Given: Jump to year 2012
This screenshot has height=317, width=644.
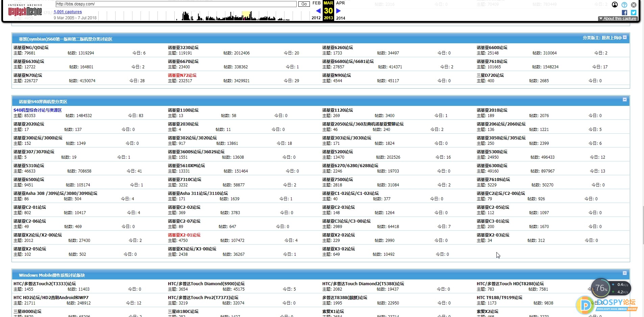Looking at the screenshot, I should click(x=316, y=18).
